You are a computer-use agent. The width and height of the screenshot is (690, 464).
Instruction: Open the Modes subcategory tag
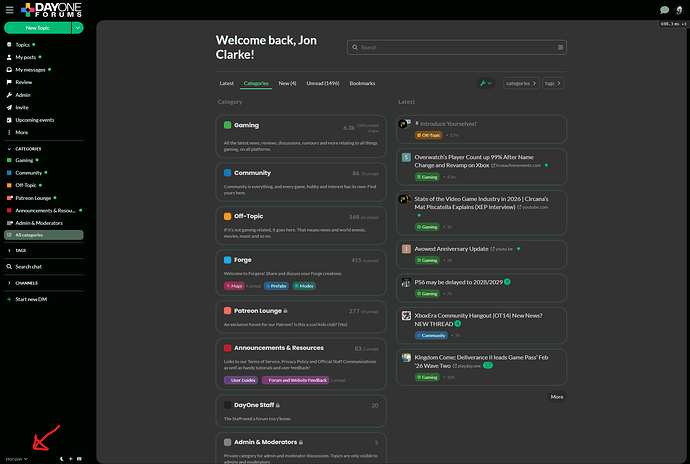coord(304,286)
